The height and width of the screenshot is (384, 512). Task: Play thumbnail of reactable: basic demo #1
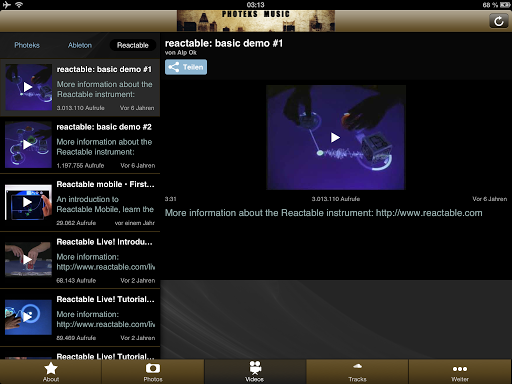28,87
